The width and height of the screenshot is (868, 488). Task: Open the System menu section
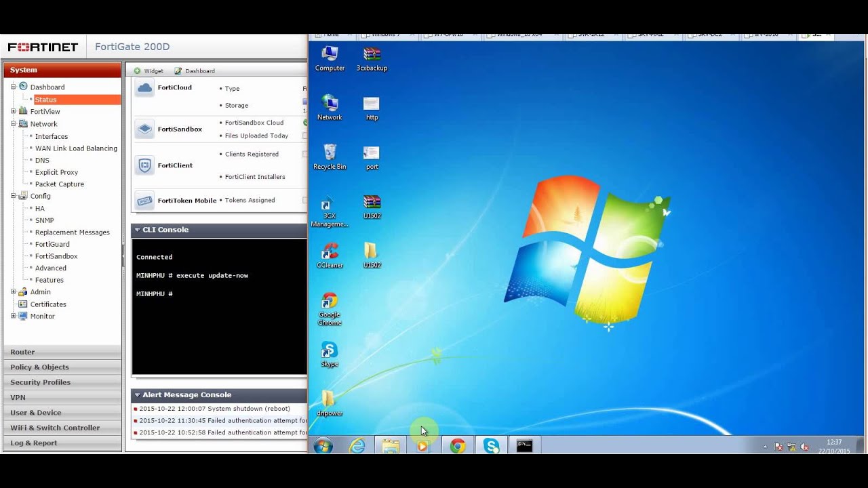[x=62, y=70]
